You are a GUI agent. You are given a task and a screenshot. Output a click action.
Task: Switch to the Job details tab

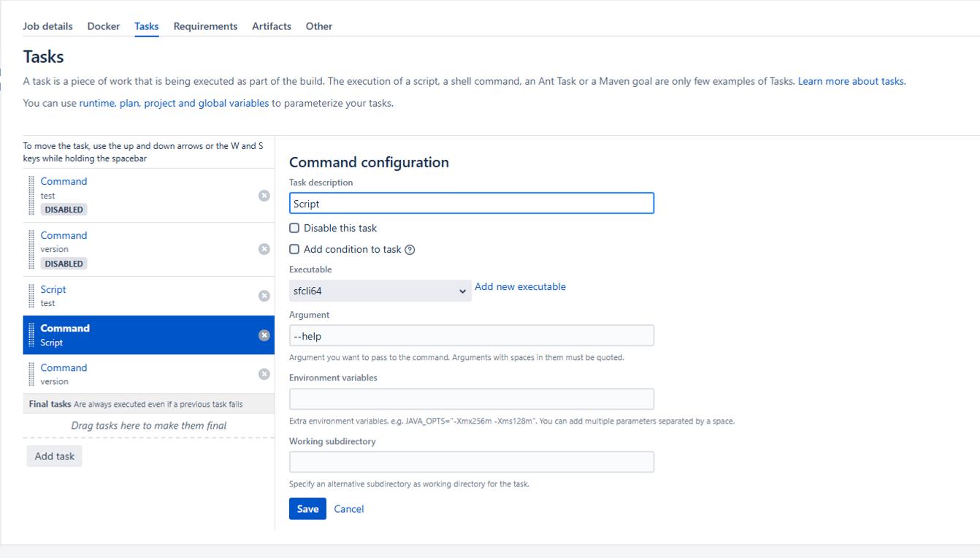(x=47, y=26)
